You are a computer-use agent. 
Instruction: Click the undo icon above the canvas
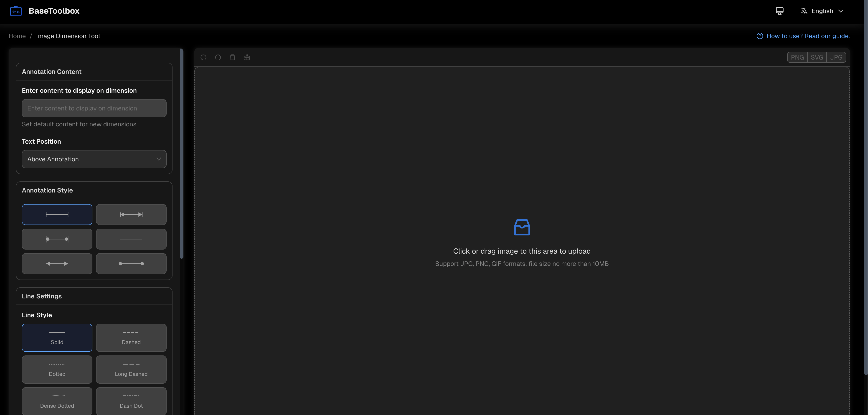click(x=203, y=57)
